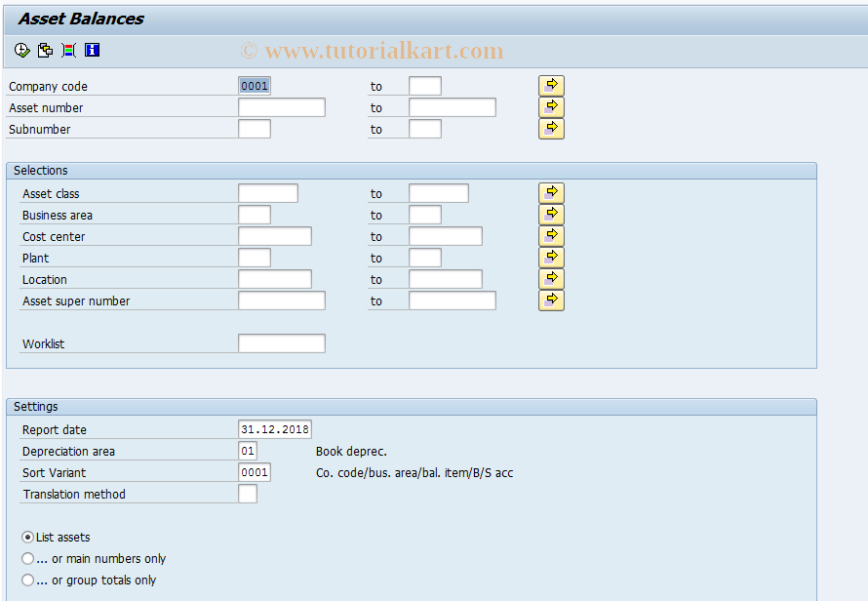Click the Sort Variant field

[x=256, y=471]
